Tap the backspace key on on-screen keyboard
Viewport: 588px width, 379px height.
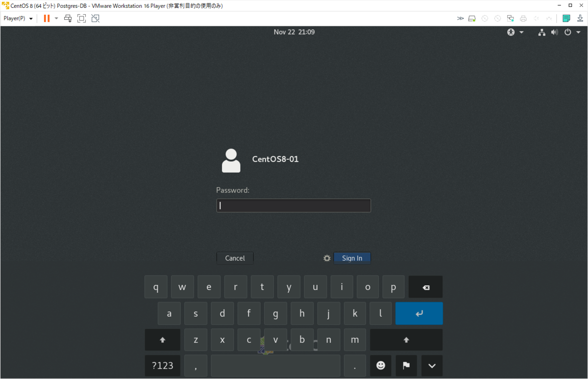[425, 287]
